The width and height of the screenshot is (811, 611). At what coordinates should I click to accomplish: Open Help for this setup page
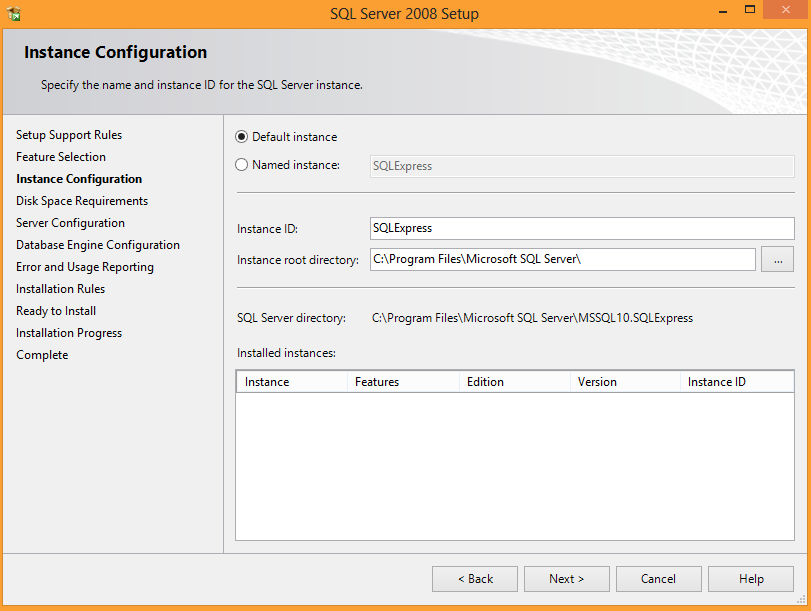(751, 579)
